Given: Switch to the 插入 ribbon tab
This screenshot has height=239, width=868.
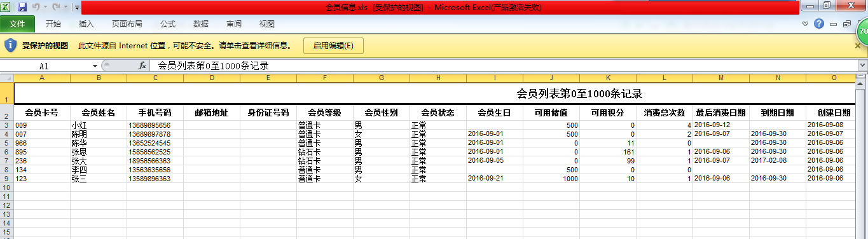Looking at the screenshot, I should tap(86, 24).
